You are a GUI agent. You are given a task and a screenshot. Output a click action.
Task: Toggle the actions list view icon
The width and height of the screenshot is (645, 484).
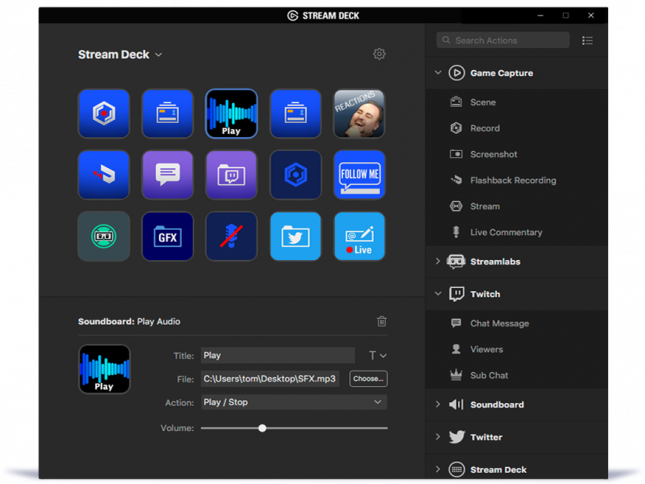587,40
